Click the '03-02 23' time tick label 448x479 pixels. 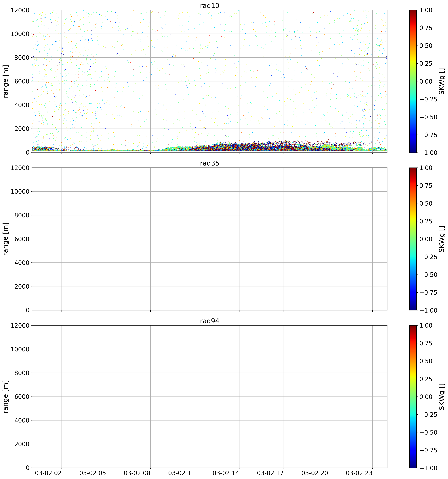[359, 473]
